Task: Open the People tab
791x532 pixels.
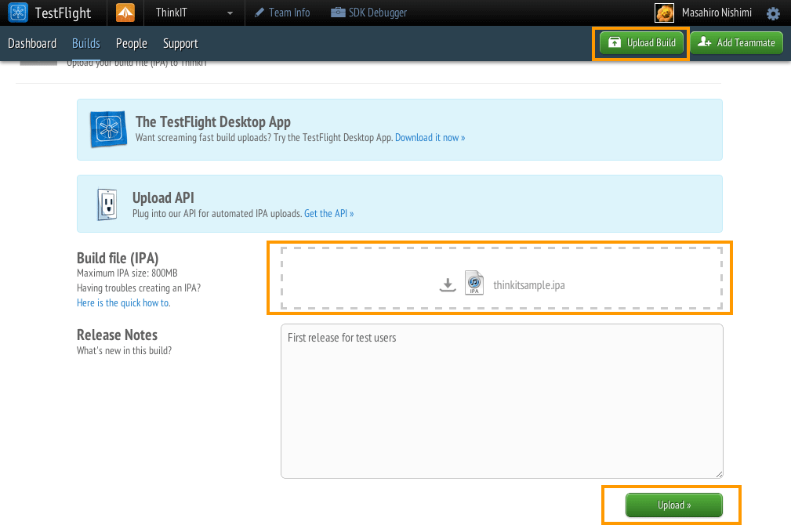Action: 132,43
